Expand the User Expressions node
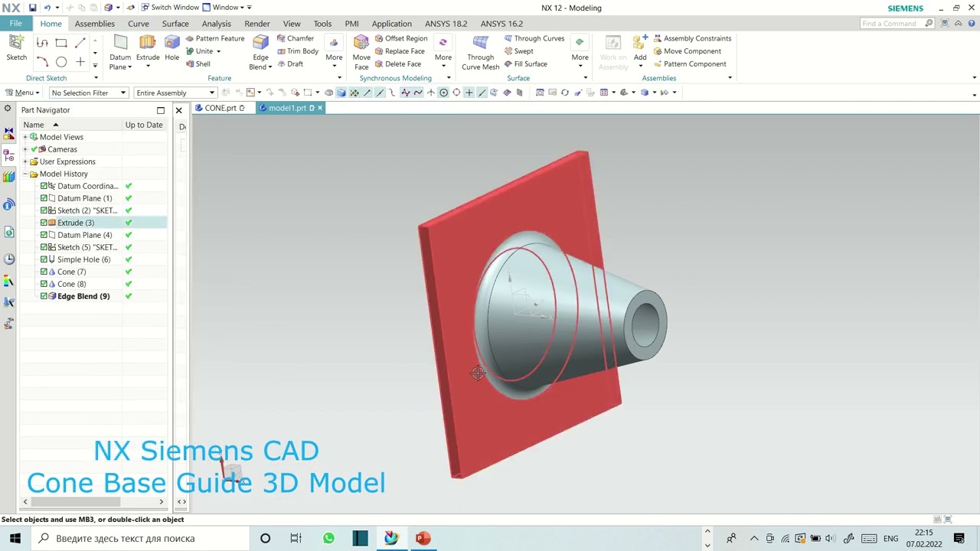 [25, 161]
